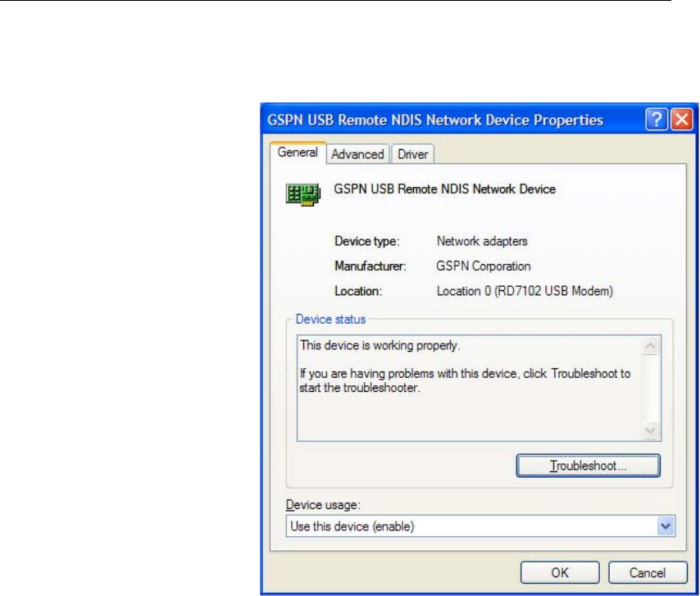Viewport: 700px width, 596px height.
Task: Click the Device status scroll-down arrow
Action: point(651,430)
